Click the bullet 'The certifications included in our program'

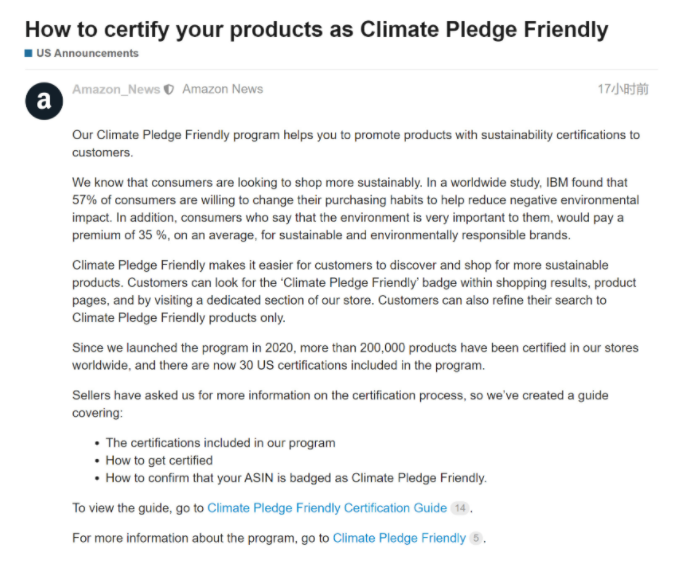(x=220, y=443)
